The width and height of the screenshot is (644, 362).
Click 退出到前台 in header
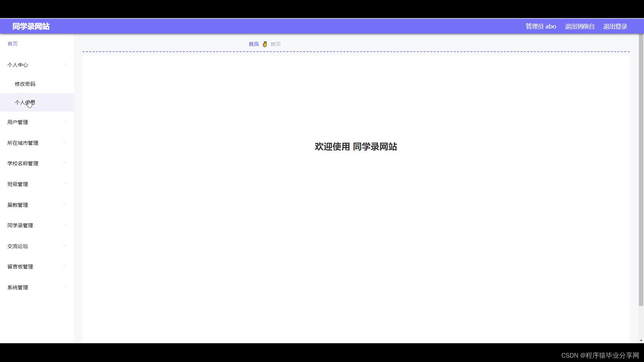[x=580, y=26]
